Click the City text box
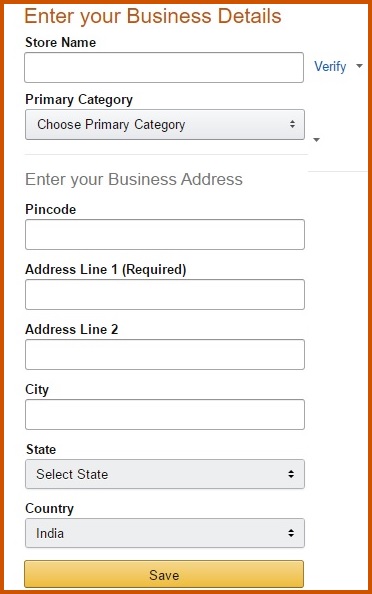Screen dimensions: 372x594 click(165, 414)
